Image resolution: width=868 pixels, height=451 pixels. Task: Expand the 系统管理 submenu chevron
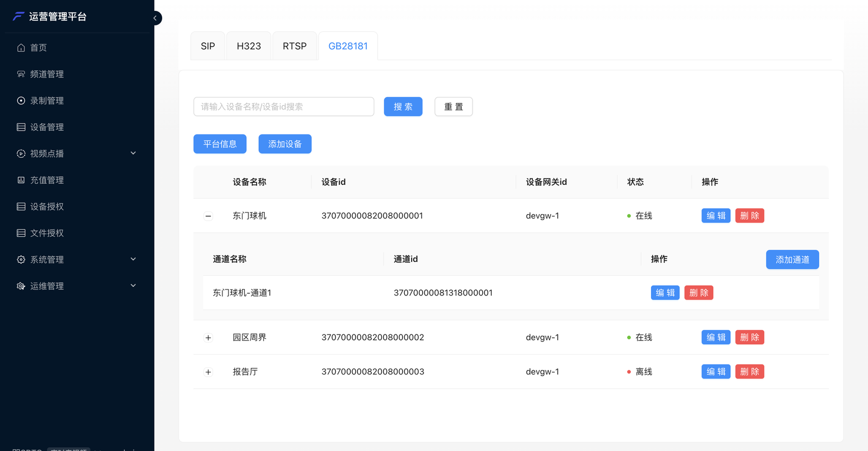click(133, 259)
